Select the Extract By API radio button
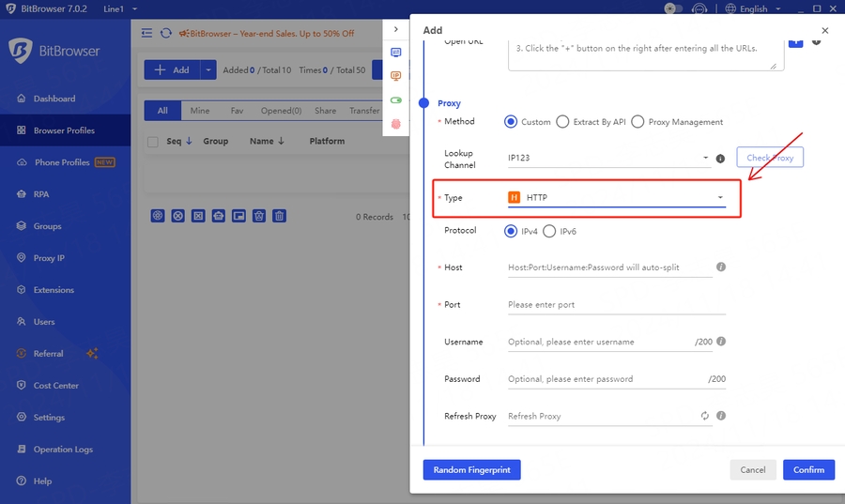This screenshot has height=504, width=845. [x=562, y=121]
